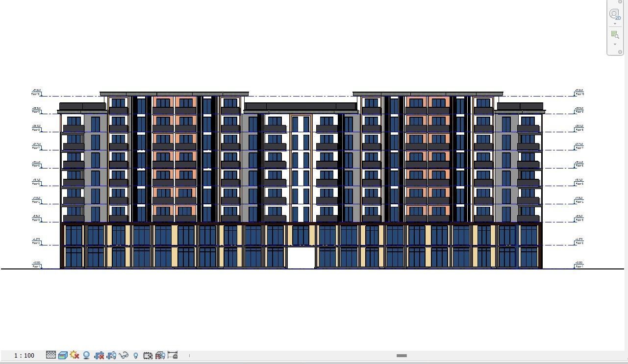Image resolution: width=628 pixels, height=364 pixels.
Task: Activate the 2D steering wheel
Action: click(x=615, y=14)
